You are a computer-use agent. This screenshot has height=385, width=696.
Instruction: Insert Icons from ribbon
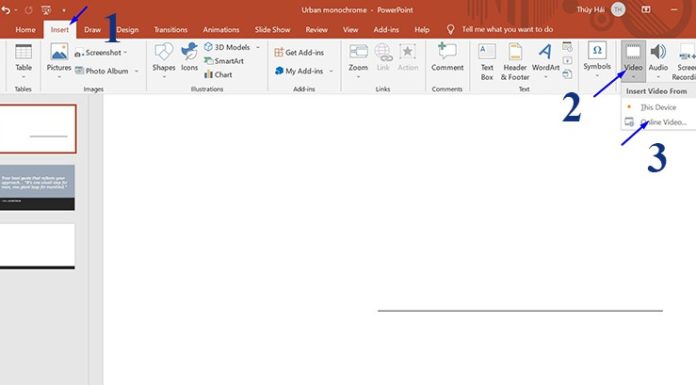189,58
